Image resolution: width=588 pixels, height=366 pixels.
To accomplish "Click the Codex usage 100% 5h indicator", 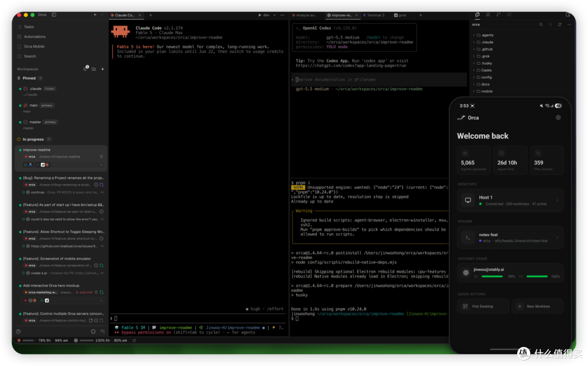I will pyautogui.click(x=101, y=340).
